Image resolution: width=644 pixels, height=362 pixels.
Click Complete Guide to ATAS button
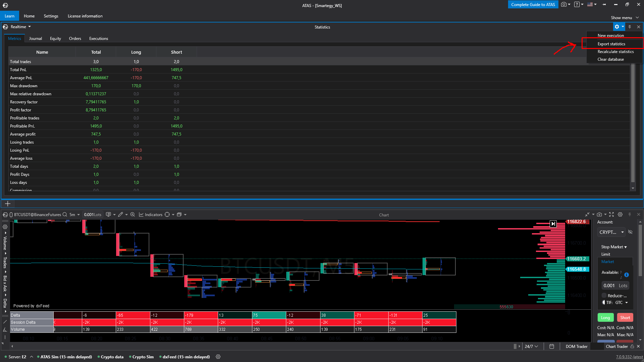533,5
